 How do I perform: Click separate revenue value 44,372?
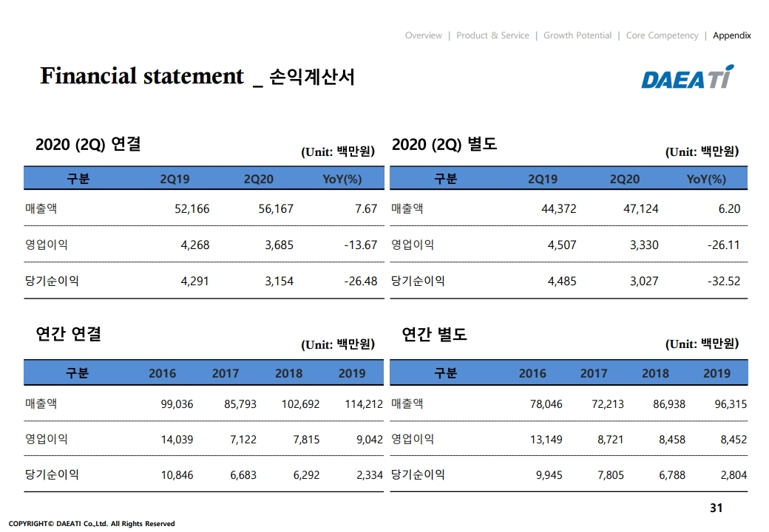[x=558, y=208]
